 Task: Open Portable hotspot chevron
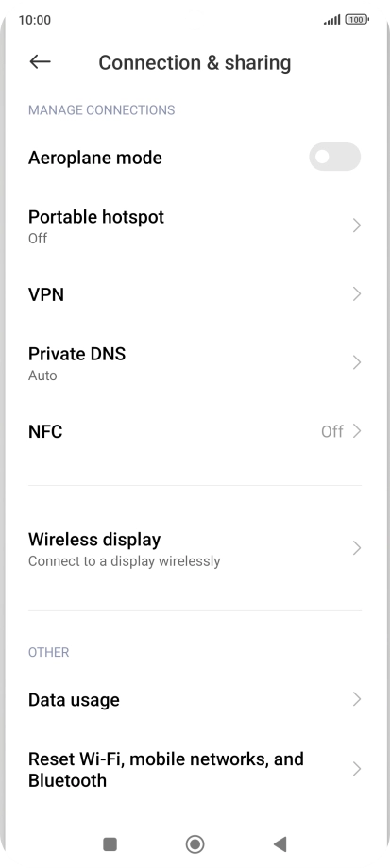coord(357,225)
